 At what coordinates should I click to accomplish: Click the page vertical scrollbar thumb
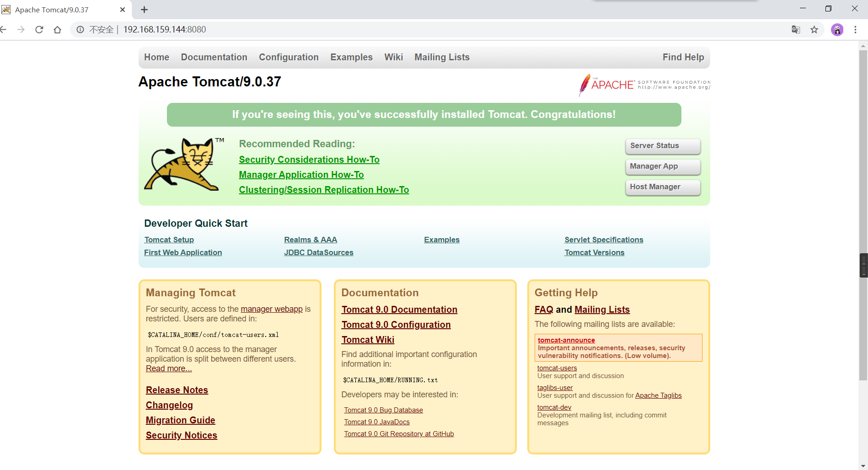point(863,215)
